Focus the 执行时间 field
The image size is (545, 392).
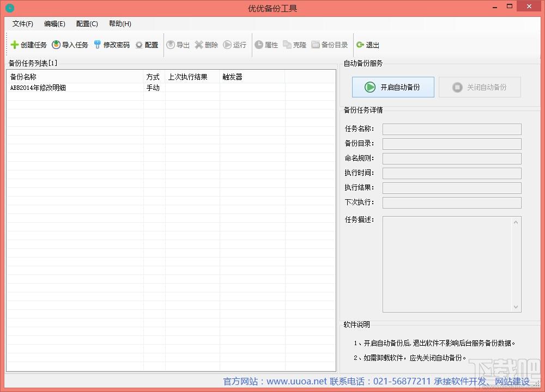click(x=452, y=173)
